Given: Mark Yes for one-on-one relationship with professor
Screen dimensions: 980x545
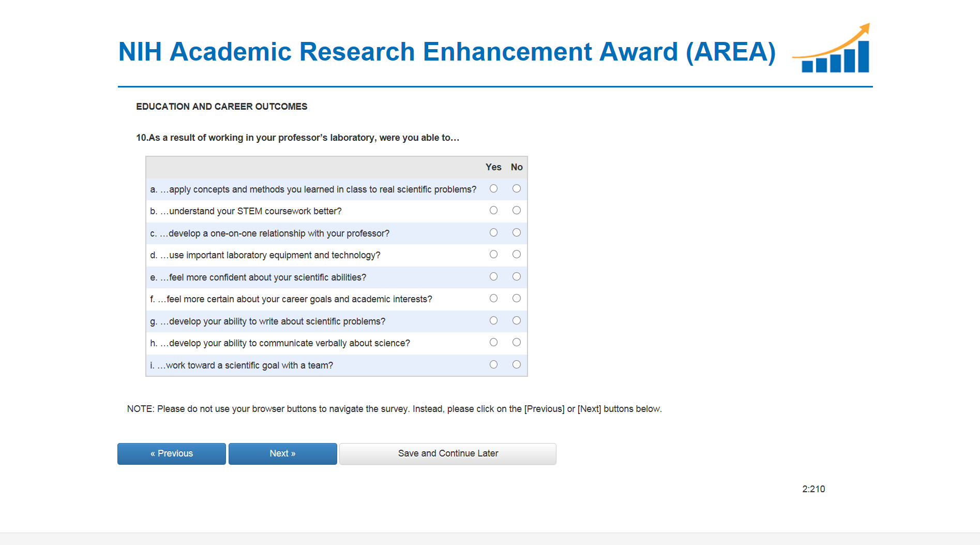Looking at the screenshot, I should click(493, 233).
